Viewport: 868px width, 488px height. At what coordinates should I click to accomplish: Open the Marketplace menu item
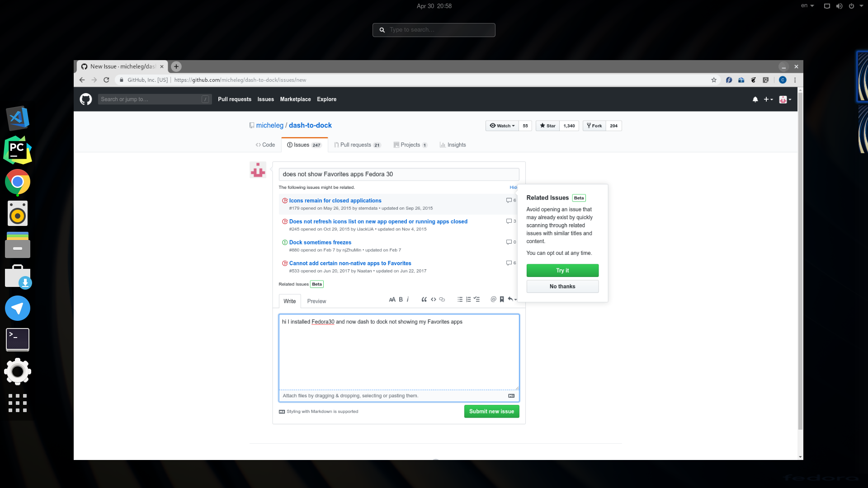(x=295, y=99)
